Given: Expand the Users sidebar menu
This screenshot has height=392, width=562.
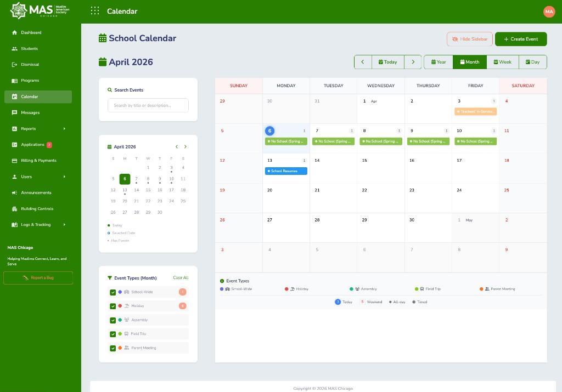Looking at the screenshot, I should click(x=27, y=177).
